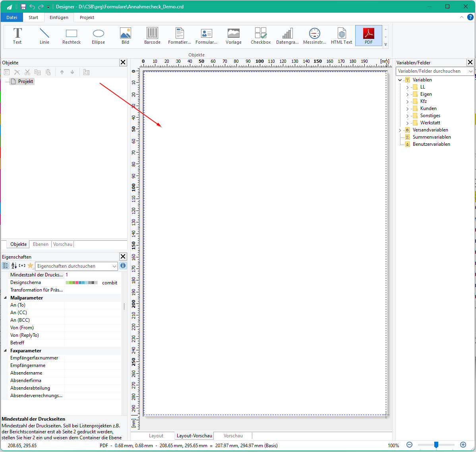Collapse the Faxparameter property group
Screen dimensions: 476x452
point(5,351)
